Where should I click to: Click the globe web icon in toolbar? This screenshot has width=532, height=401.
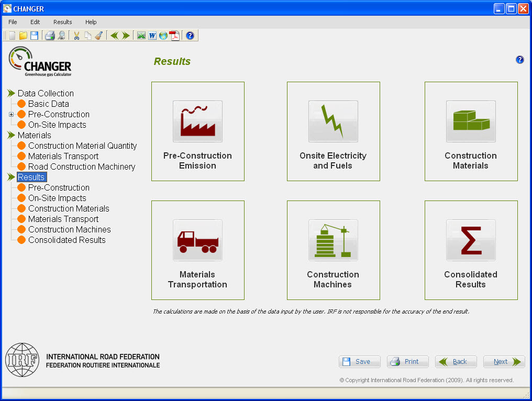click(163, 36)
